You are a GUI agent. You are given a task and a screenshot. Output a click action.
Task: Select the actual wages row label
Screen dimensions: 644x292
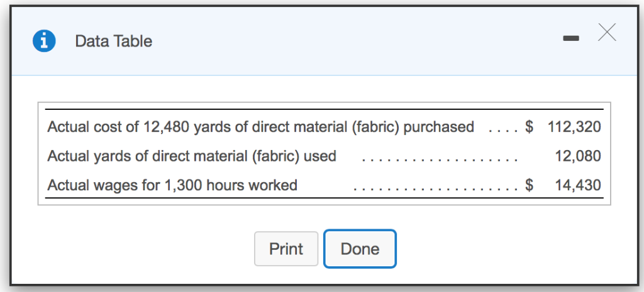[172, 185]
